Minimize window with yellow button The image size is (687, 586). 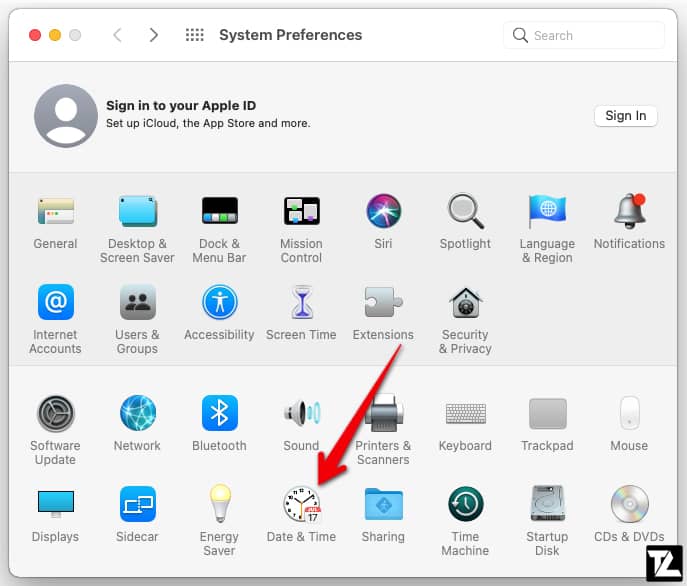pyautogui.click(x=55, y=35)
